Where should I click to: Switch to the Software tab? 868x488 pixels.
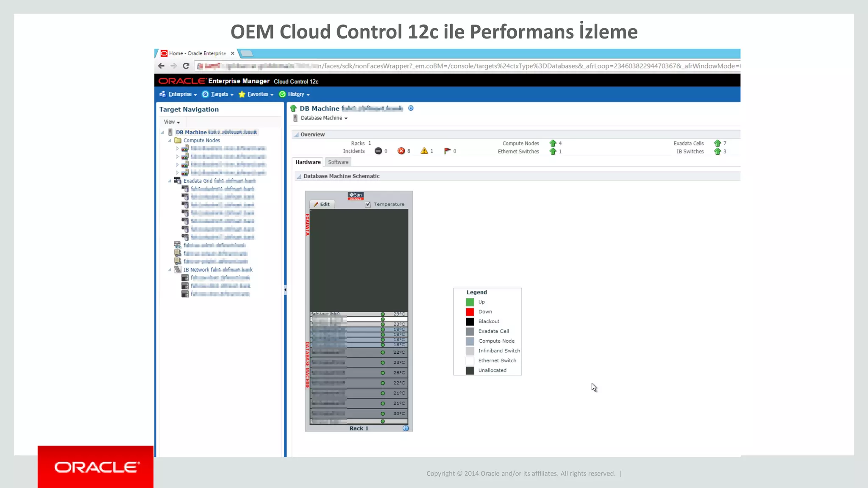pos(338,162)
